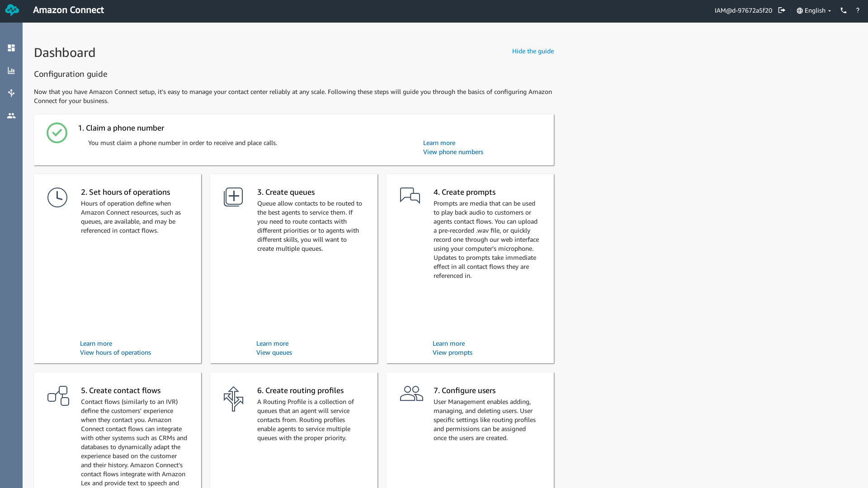This screenshot has height=488, width=868.
Task: Open the Dashboard sidebar icon
Action: point(11,48)
